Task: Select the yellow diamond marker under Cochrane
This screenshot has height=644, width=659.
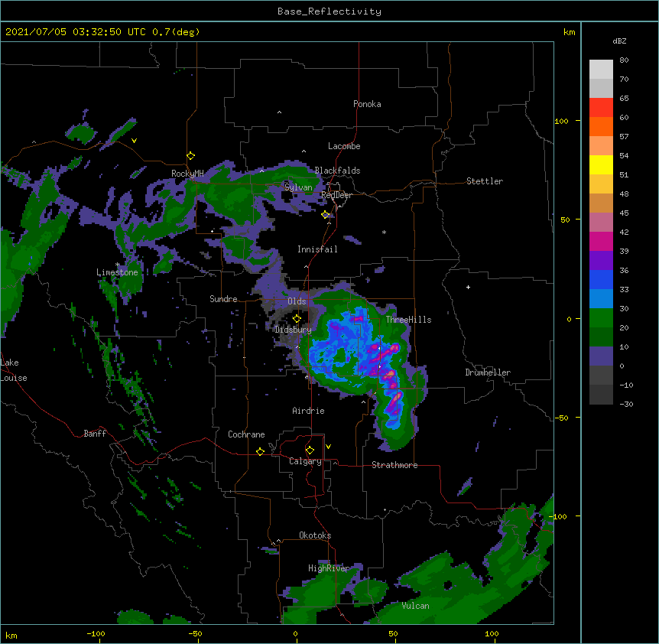Action: [x=260, y=451]
